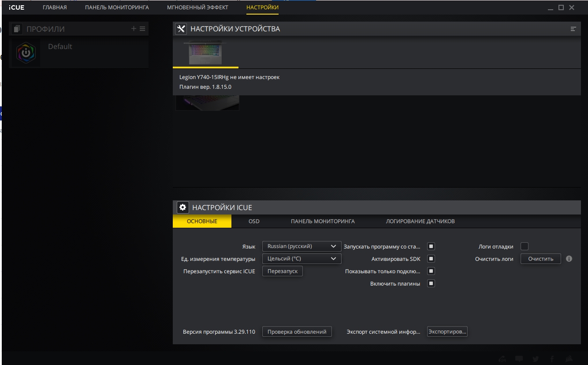The height and width of the screenshot is (365, 588).
Task: Open the temperature unit dropdown Цельсий
Action: pos(302,259)
